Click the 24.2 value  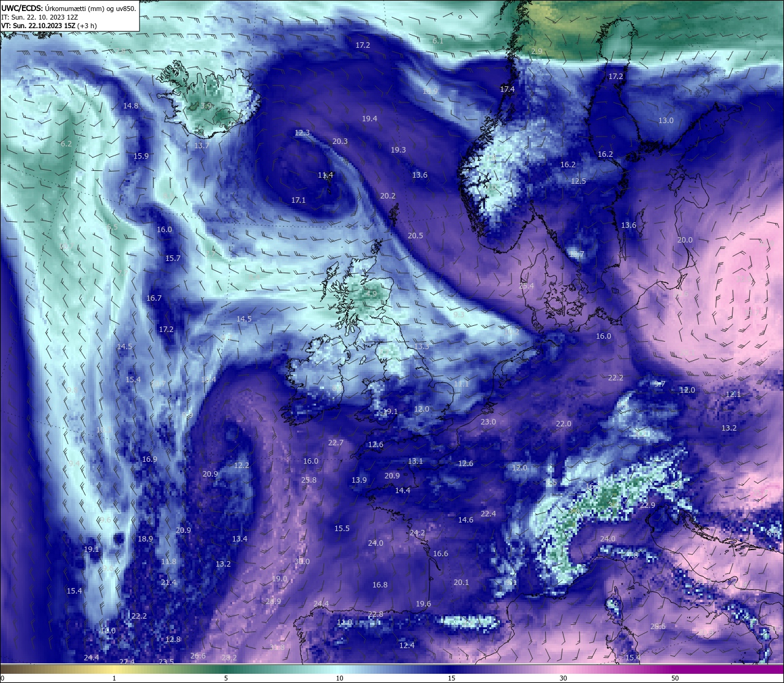417,533
